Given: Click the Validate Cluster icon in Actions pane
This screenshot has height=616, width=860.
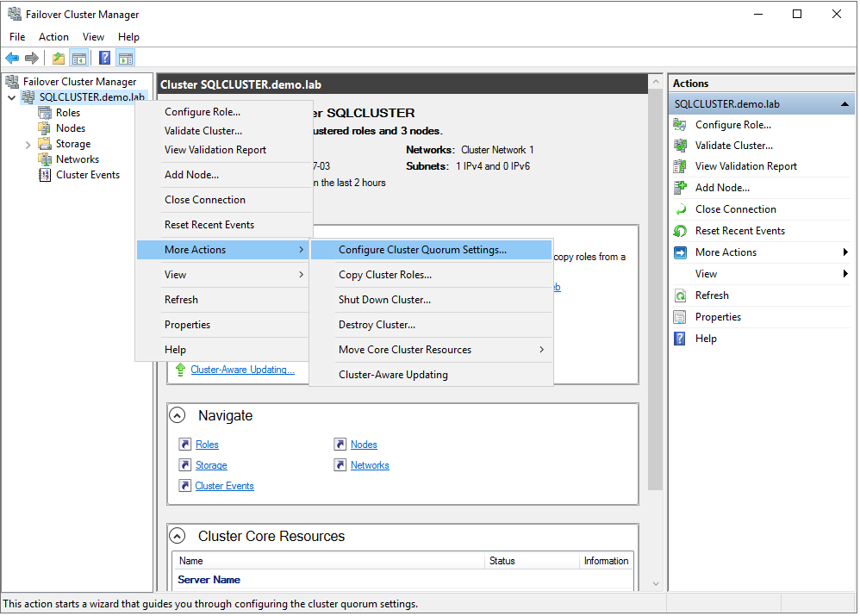Looking at the screenshot, I should coord(680,145).
